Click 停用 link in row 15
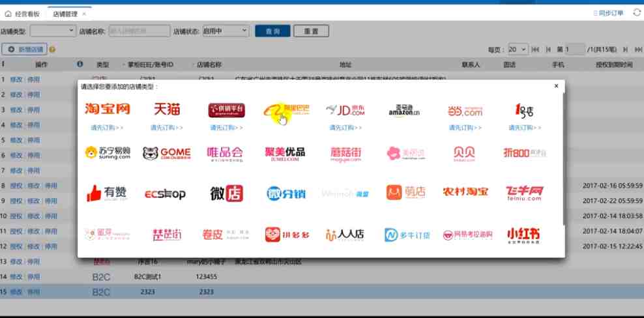Image resolution: width=644 pixels, height=318 pixels. pos(34,292)
